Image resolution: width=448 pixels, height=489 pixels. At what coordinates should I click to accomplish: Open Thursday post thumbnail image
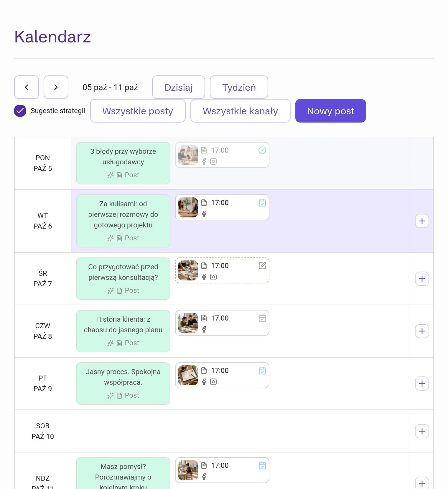point(188,323)
